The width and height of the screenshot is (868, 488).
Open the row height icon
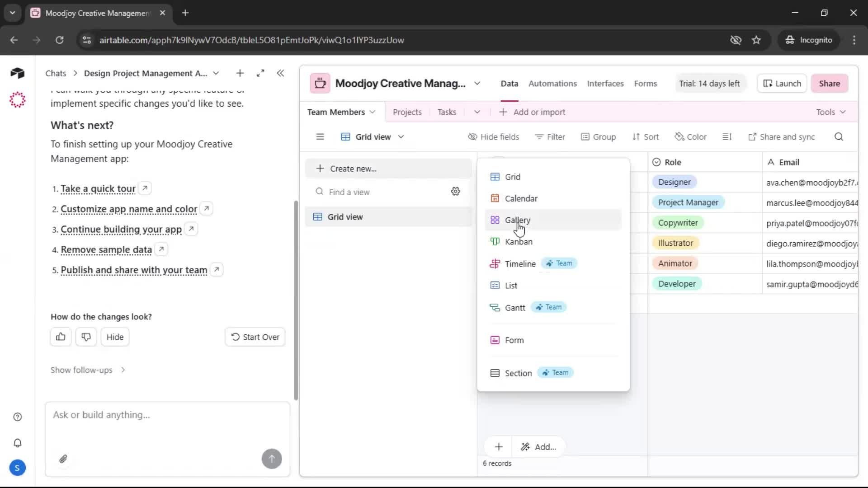[x=727, y=137]
